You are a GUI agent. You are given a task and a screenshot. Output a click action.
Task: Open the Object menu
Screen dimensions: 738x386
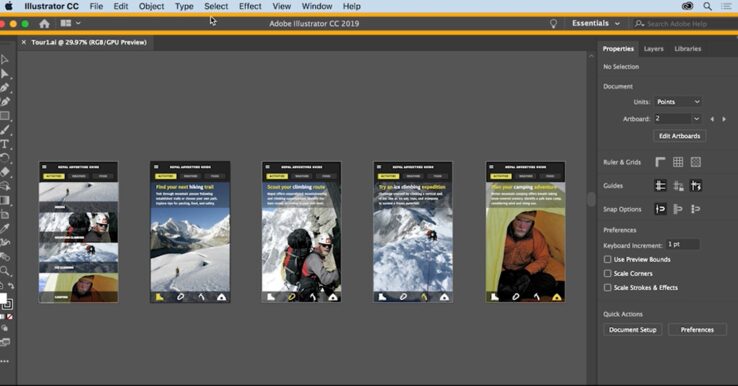[152, 6]
